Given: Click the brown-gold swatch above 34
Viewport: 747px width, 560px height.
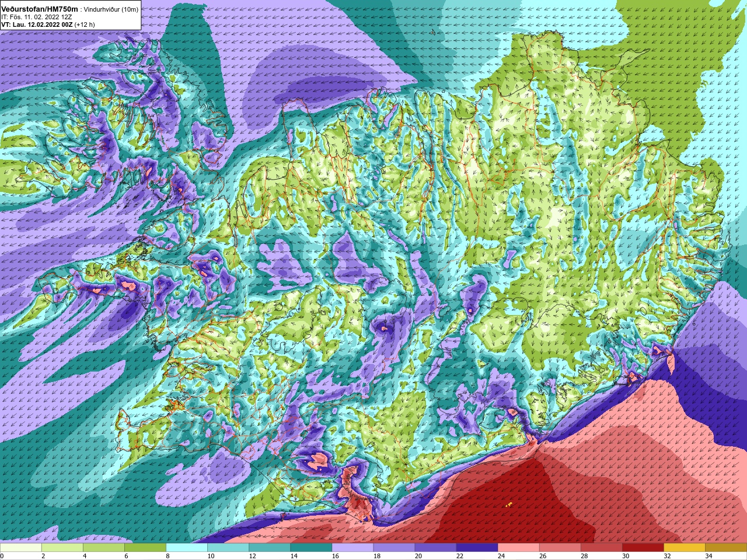Looking at the screenshot, I should point(725,548).
